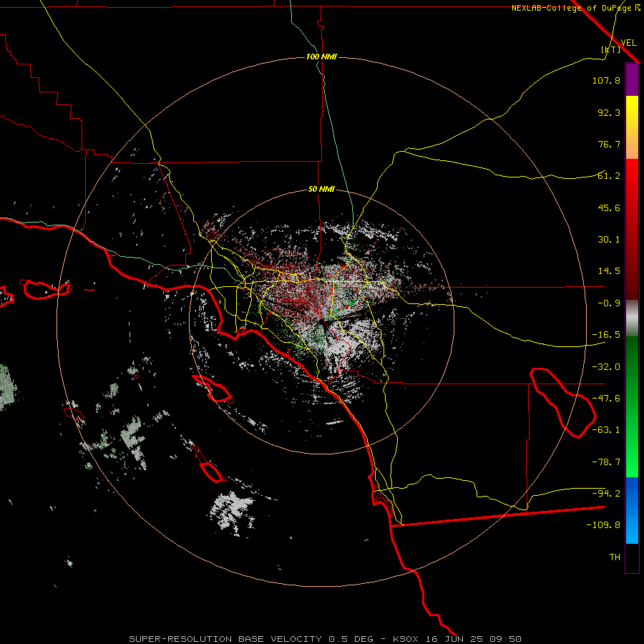Image resolution: width=644 pixels, height=644 pixels.
Task: Select the 107.8 scale value
Action: (x=606, y=80)
